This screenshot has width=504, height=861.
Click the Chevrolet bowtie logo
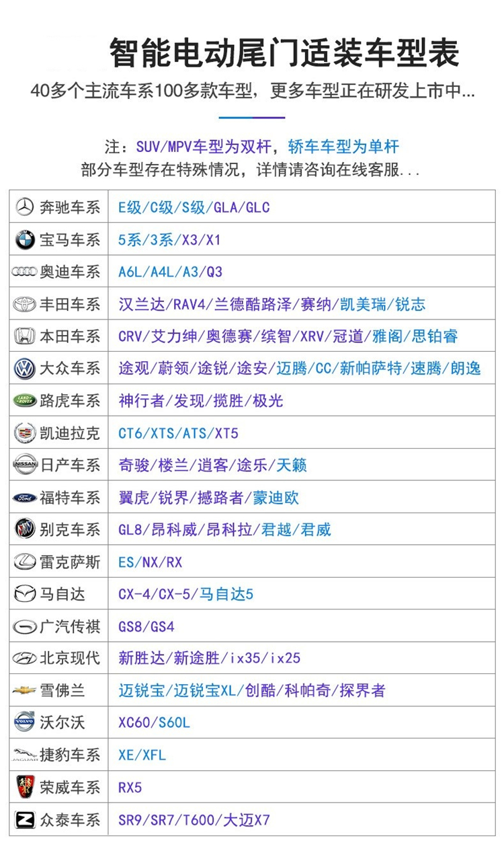point(25,690)
